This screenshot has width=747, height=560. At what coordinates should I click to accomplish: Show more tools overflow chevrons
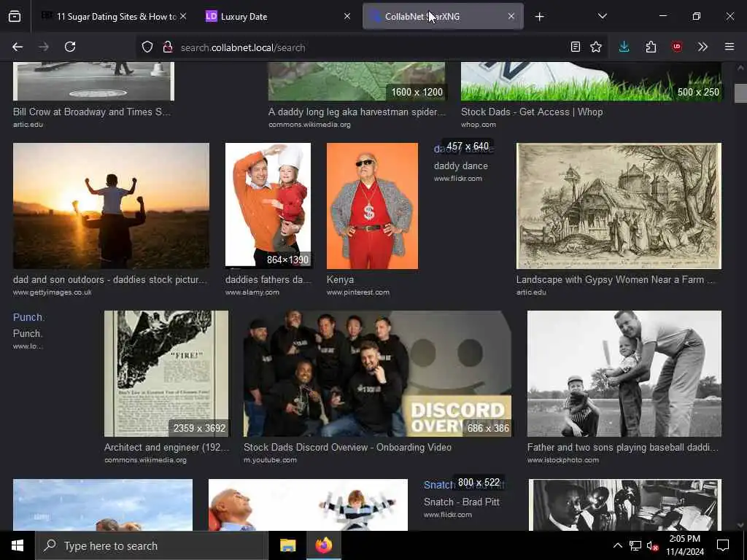[x=703, y=47]
